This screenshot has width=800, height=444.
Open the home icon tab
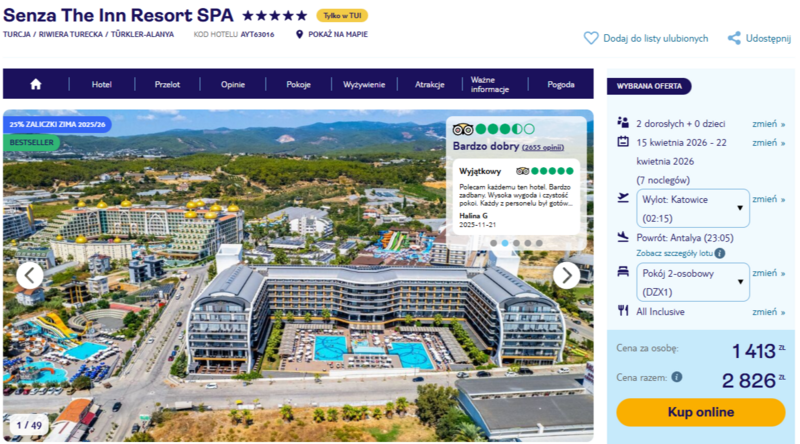tap(36, 84)
